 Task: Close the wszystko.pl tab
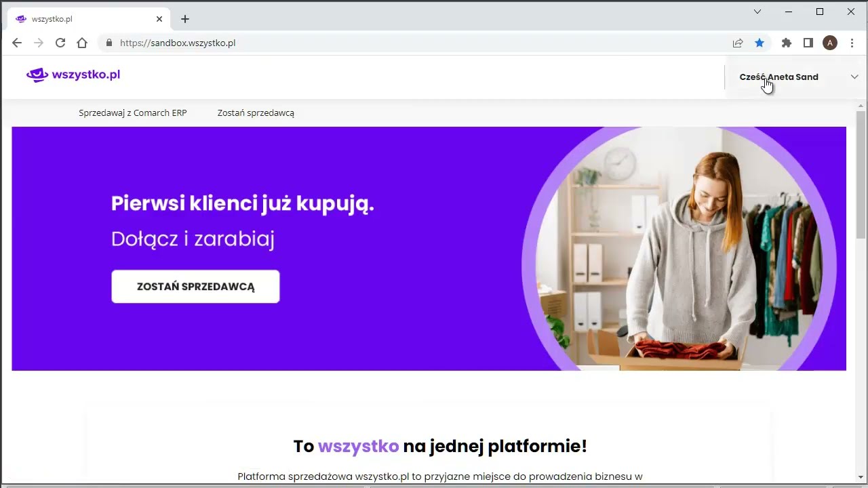159,19
